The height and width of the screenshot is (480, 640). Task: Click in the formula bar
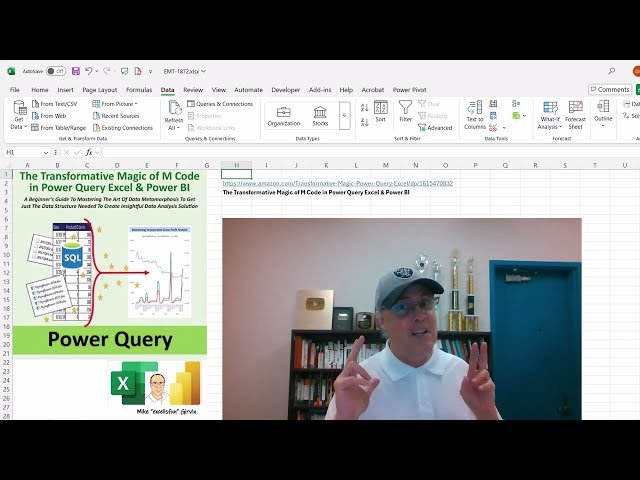click(370, 152)
